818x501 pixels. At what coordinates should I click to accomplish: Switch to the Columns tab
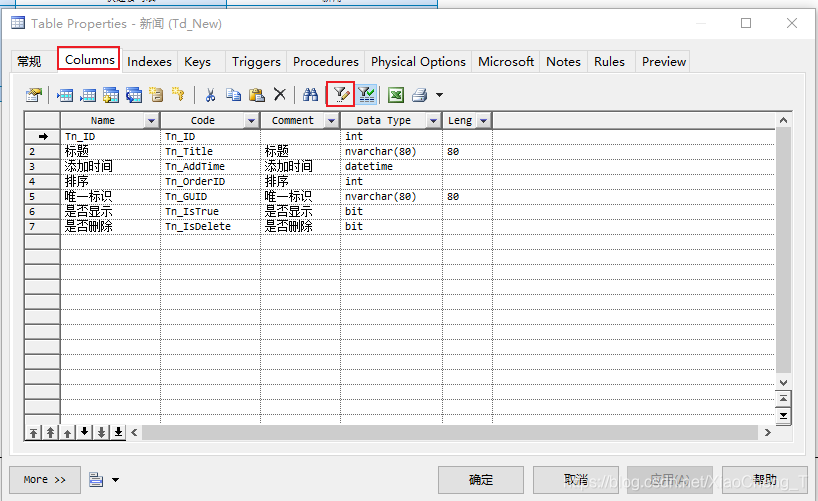(x=89, y=59)
